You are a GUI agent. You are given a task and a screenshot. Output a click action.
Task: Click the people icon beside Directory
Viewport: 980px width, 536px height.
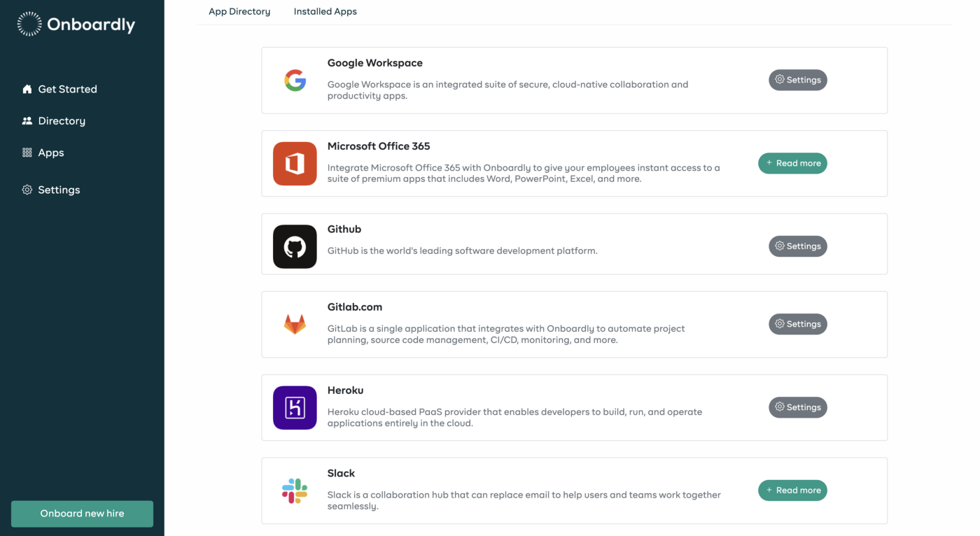(x=27, y=121)
